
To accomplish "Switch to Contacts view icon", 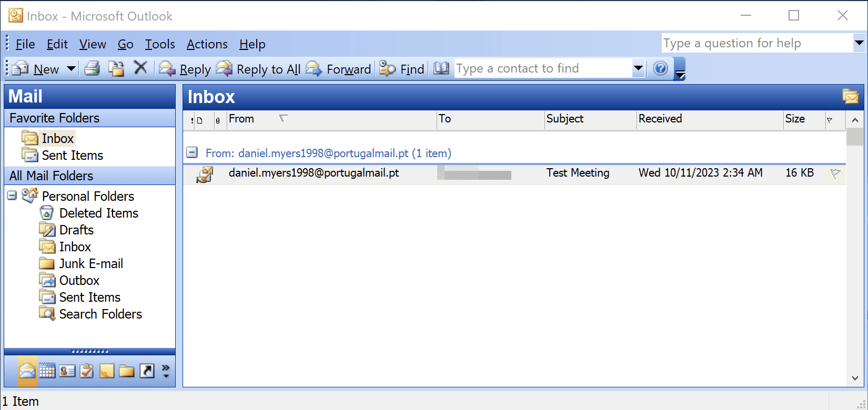I will pyautogui.click(x=67, y=371).
